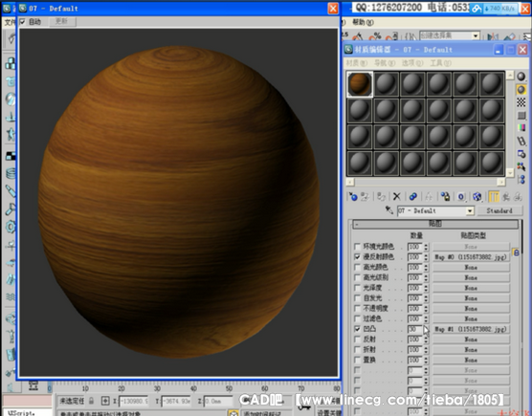Click the Video Color Check icon
This screenshot has height=416, width=532.
tap(521, 128)
